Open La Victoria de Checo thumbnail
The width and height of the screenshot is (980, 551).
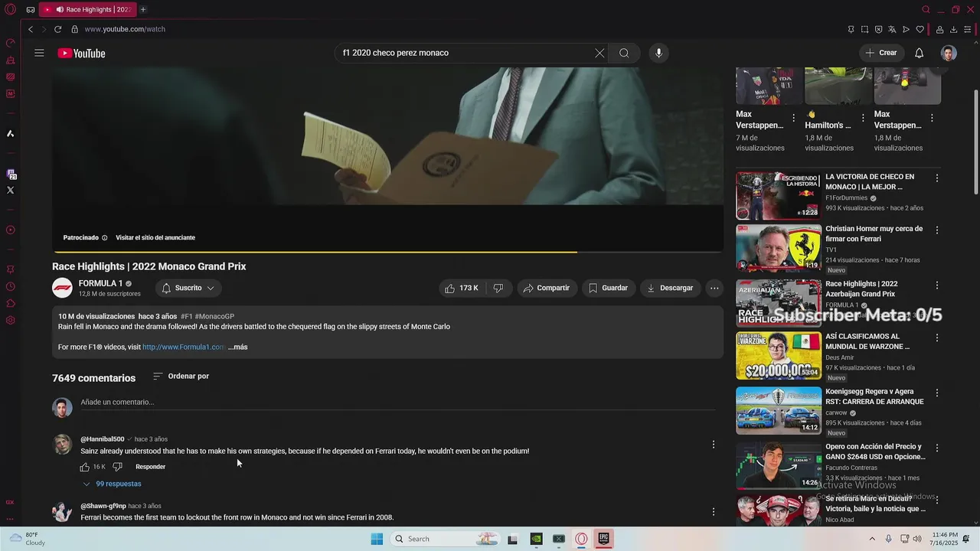pyautogui.click(x=779, y=196)
